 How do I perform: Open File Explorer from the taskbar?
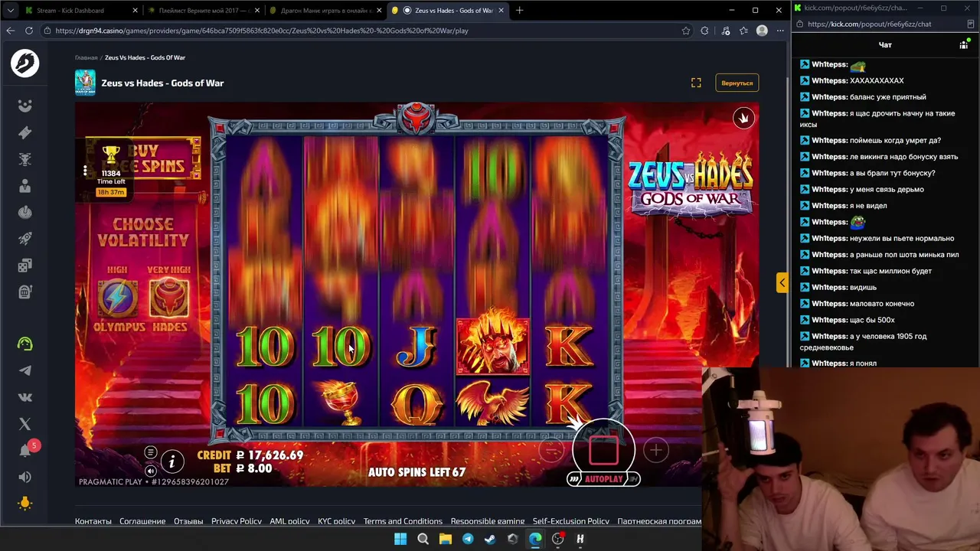point(446,539)
